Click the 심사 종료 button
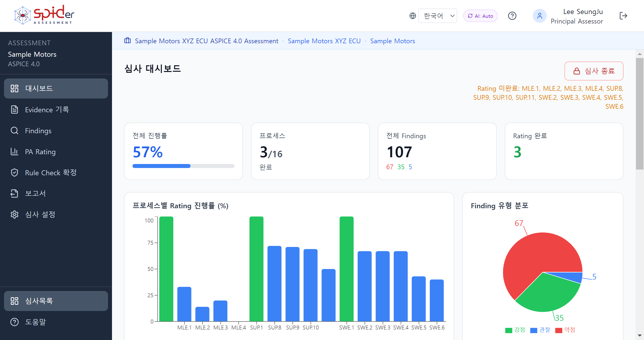This screenshot has width=644, height=340. pyautogui.click(x=594, y=71)
